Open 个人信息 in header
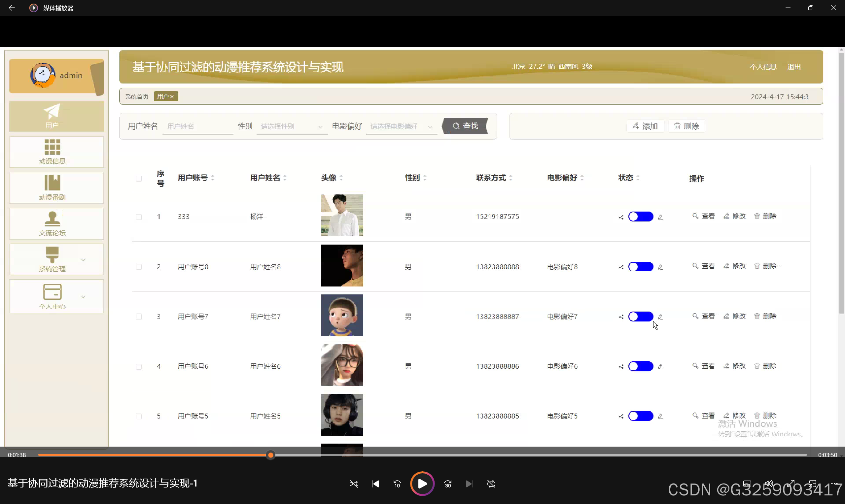 (763, 67)
